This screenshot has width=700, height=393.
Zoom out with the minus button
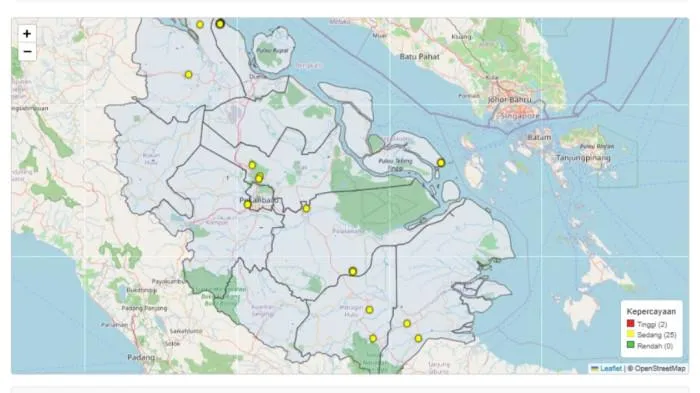pos(27,52)
